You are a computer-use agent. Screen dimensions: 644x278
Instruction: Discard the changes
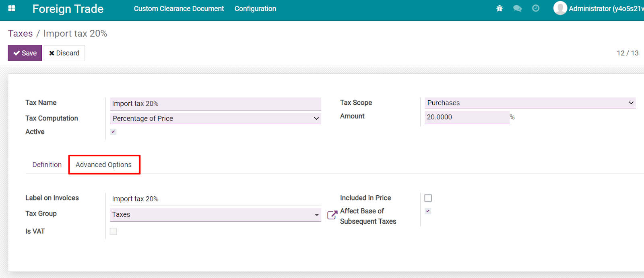(x=64, y=53)
